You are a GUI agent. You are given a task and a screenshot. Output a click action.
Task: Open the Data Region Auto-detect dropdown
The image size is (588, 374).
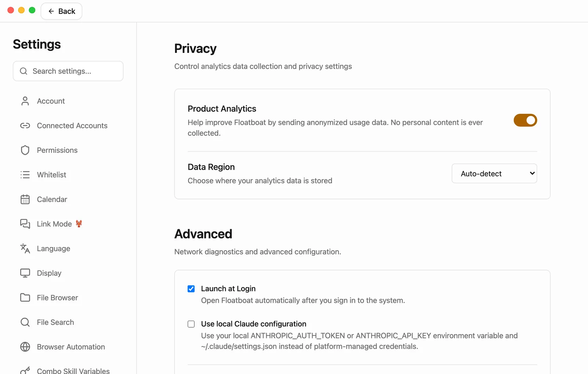(494, 173)
